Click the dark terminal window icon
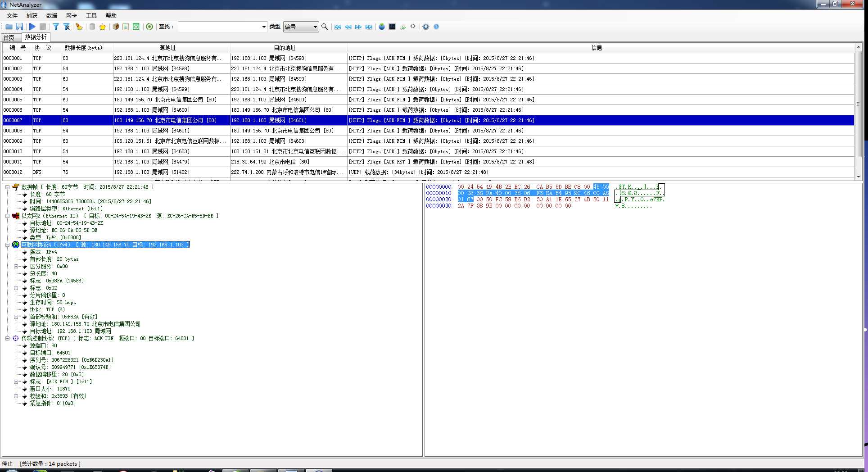 click(392, 27)
